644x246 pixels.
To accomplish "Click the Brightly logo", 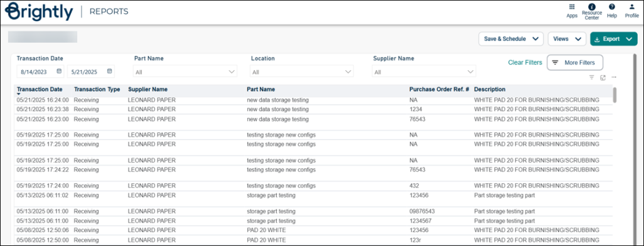I will [40, 11].
